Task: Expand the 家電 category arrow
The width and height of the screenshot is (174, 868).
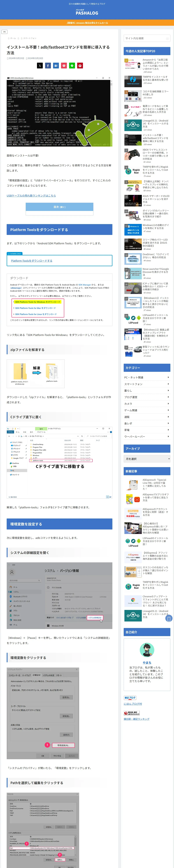Action: point(168,430)
